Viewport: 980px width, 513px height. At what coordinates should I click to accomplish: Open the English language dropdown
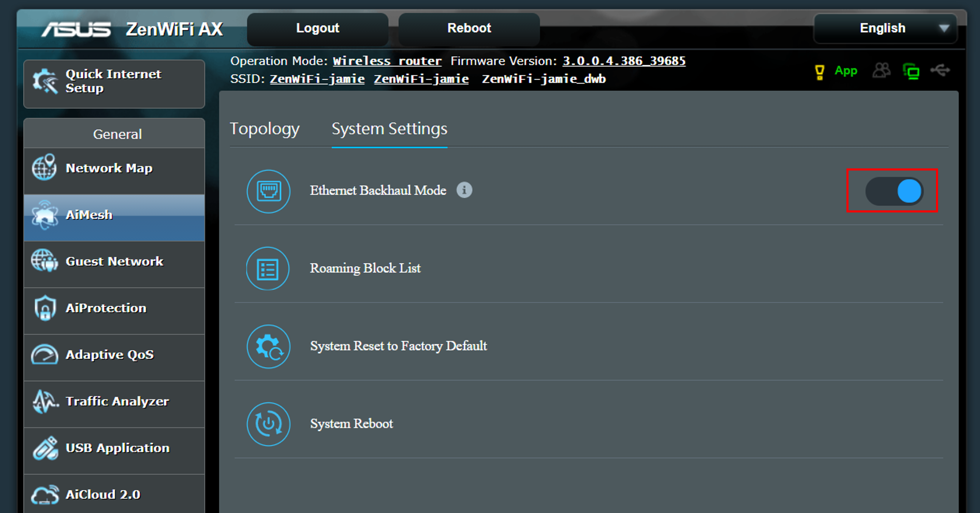point(885,28)
